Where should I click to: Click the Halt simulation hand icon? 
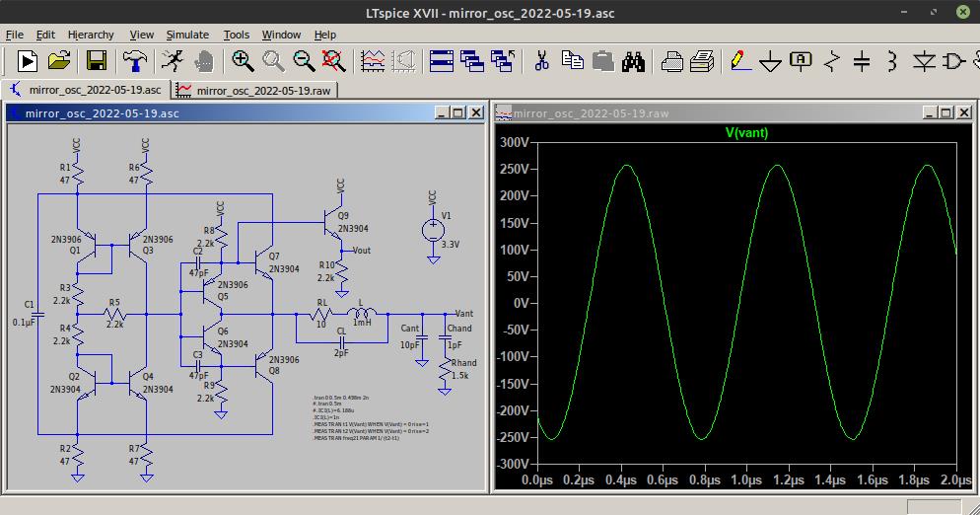(204, 61)
